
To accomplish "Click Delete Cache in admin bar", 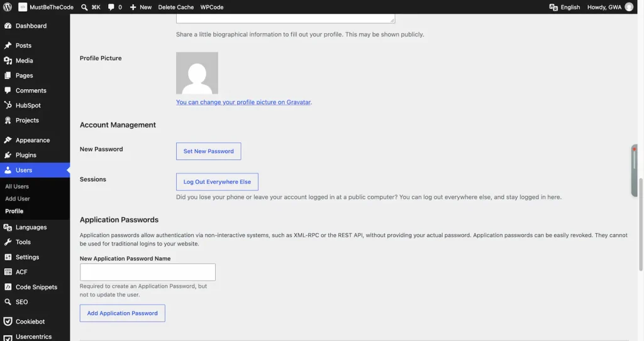I will point(176,7).
